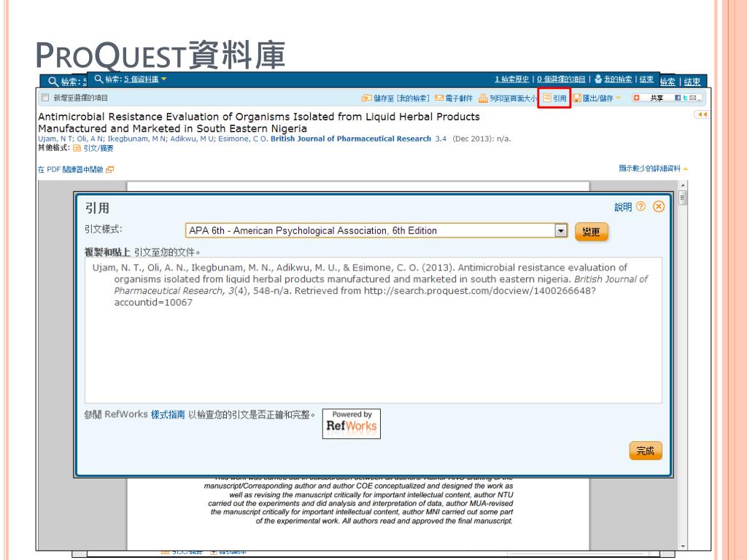The height and width of the screenshot is (560, 747).
Task: Click the 3.4 volume issue link
Action: point(441,139)
